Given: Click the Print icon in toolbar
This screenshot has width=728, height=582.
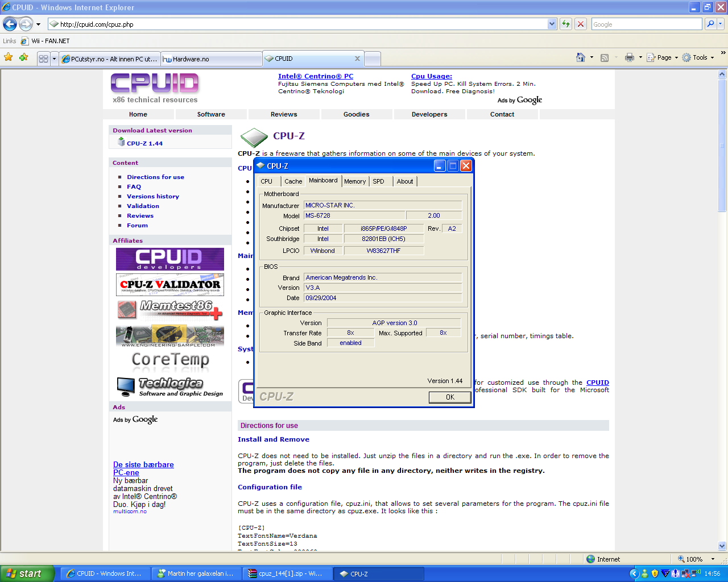Looking at the screenshot, I should 629,57.
